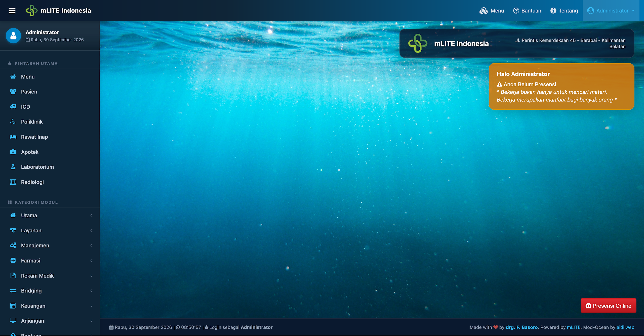
Task: Click sidebar date 'Rabu, 30 September 2026'
Action: (57, 40)
